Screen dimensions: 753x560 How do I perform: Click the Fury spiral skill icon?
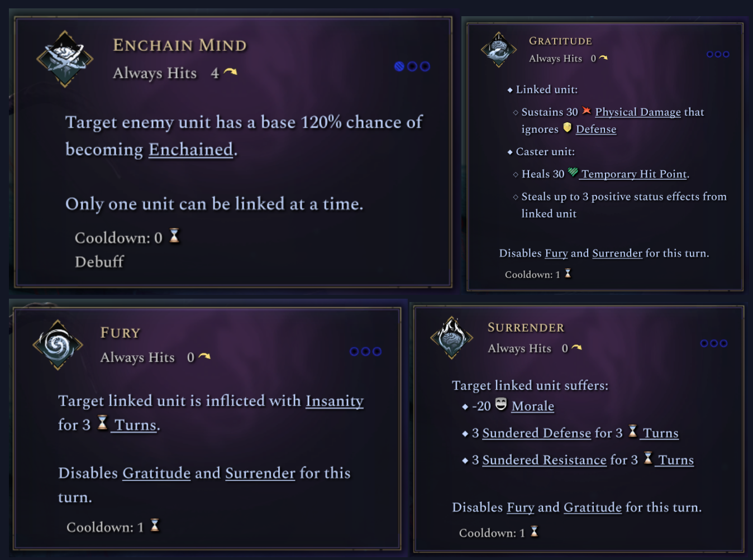[x=58, y=344]
